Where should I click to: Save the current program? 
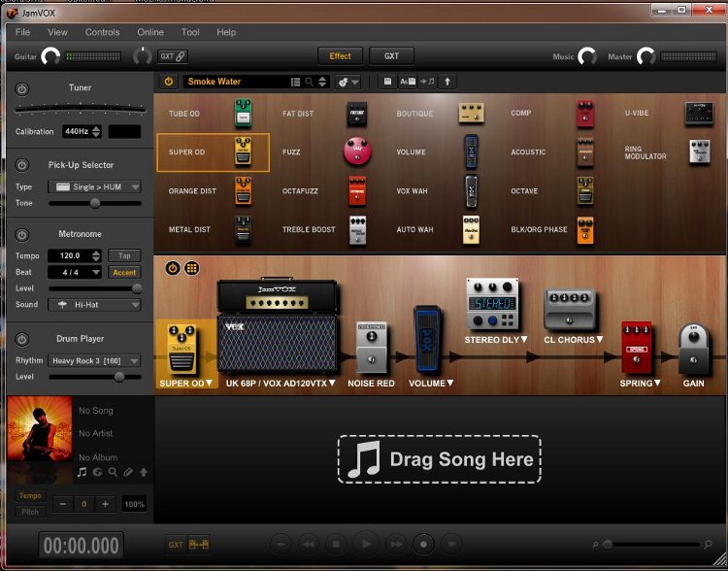[387, 82]
